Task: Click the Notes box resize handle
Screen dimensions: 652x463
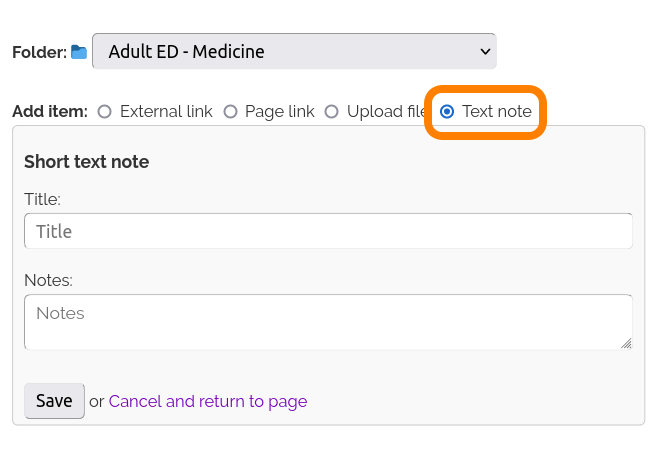Action: [x=626, y=343]
